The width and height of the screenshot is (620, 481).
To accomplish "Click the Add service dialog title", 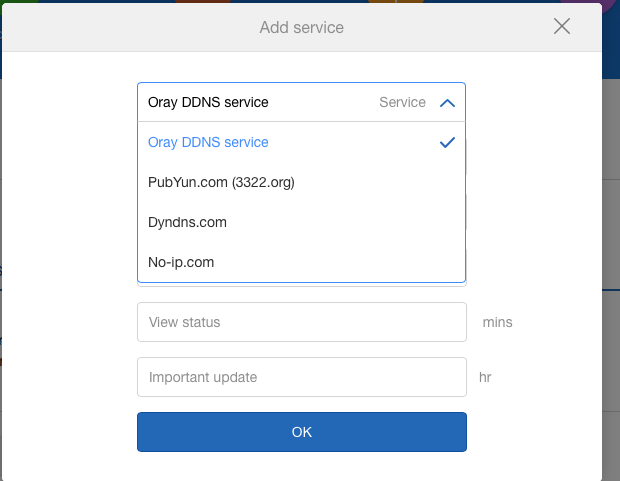I will point(301,27).
